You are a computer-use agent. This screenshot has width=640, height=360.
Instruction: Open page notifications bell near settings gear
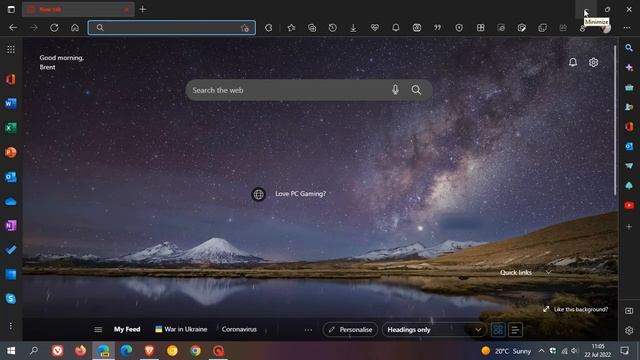pos(573,62)
